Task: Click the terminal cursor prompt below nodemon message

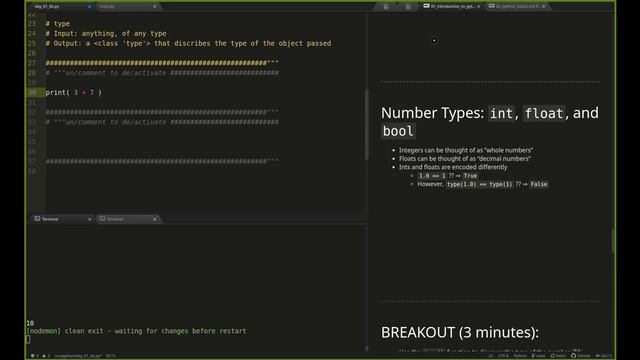Action: 28,339
